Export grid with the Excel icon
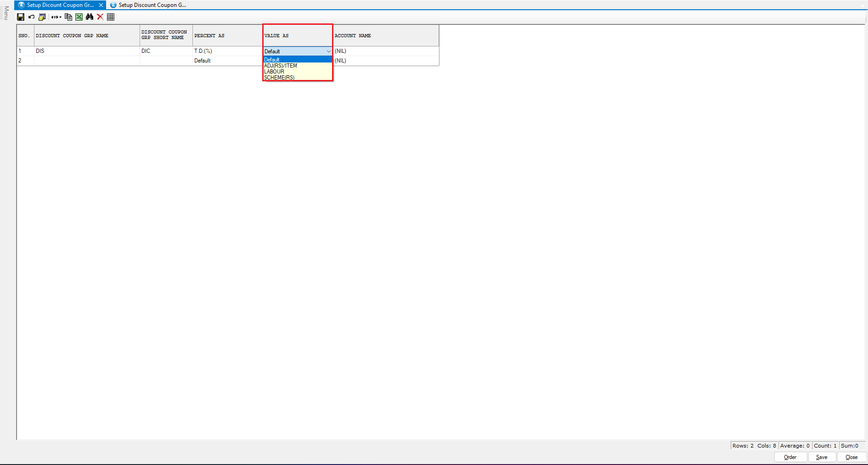Screen dimensions: 868x465 point(79,17)
